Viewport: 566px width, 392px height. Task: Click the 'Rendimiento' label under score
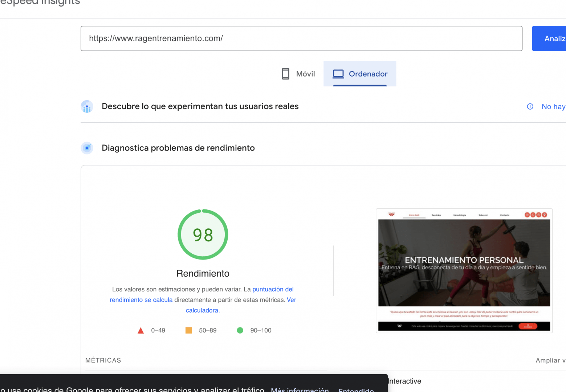[203, 273]
